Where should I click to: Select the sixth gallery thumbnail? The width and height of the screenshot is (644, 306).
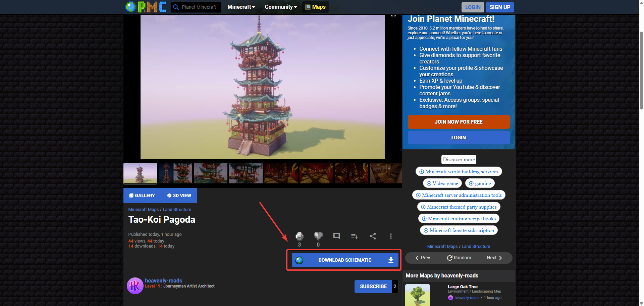tap(316, 173)
